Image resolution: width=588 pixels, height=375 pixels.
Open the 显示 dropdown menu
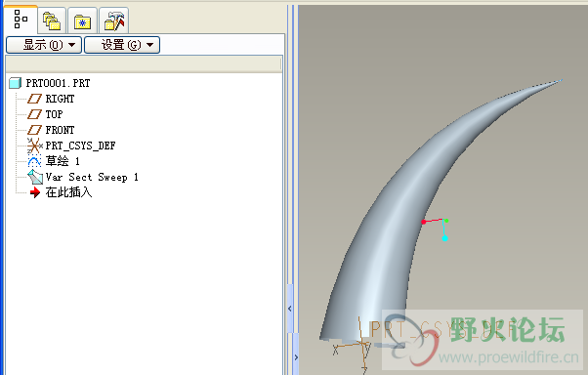click(44, 45)
